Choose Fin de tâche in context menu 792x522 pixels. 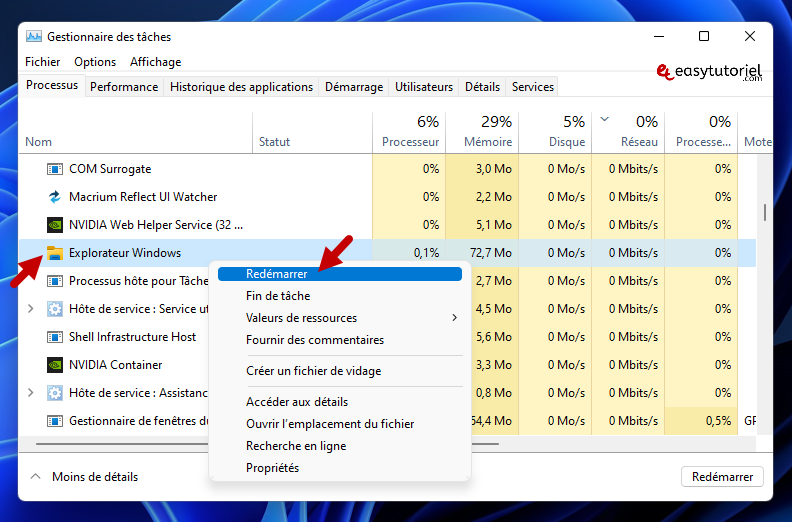[x=340, y=296]
